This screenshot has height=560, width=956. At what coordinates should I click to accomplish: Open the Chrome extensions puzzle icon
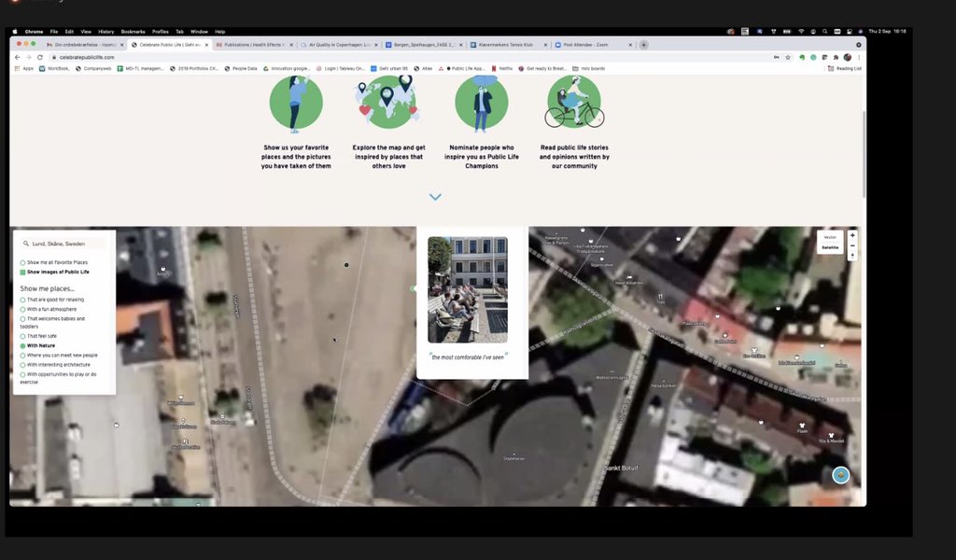coord(836,57)
